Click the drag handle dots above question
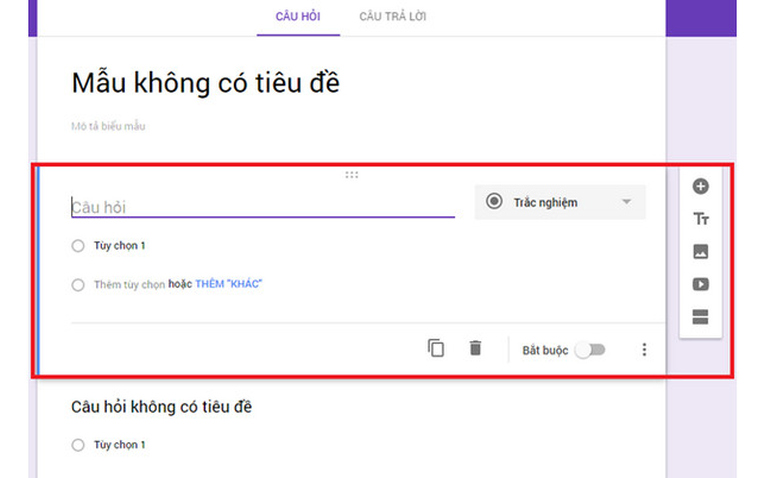Viewport: 765px width, 478px height. pos(351,175)
